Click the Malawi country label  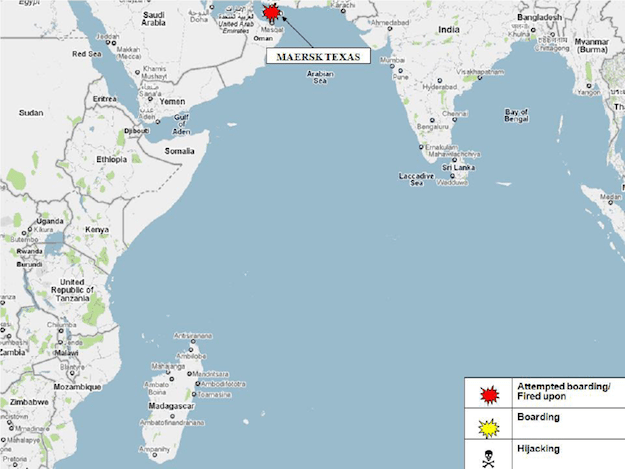(67, 353)
